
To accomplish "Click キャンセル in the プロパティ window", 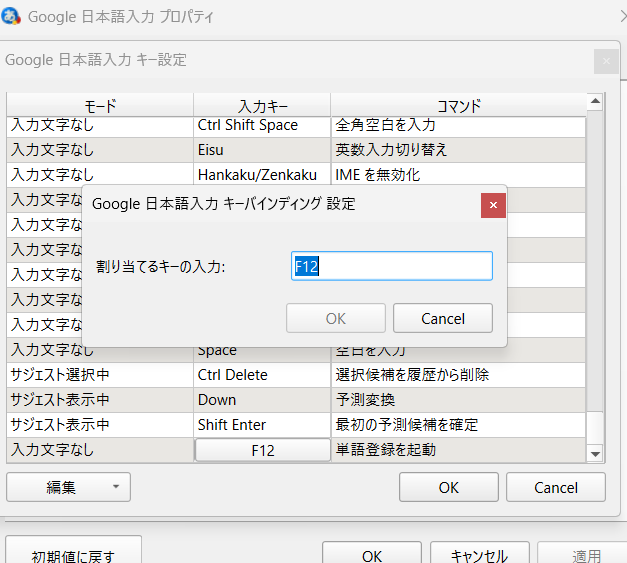I will tap(479, 554).
